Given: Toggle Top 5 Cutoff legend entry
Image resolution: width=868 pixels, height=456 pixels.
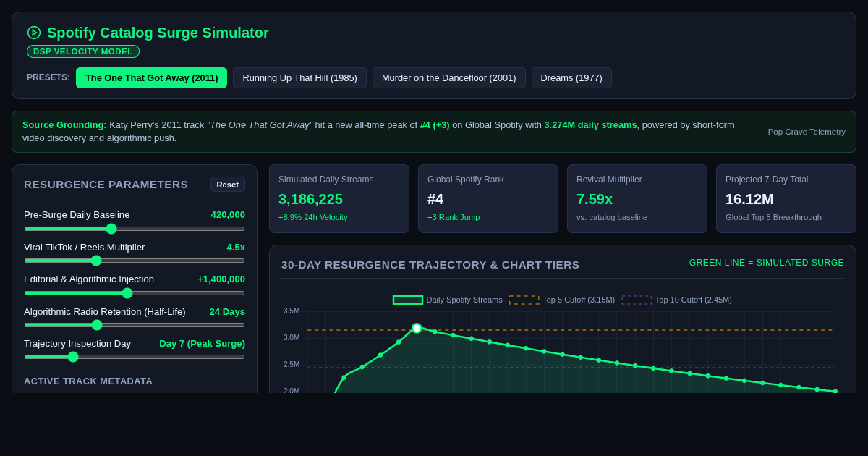Looking at the screenshot, I should [562, 300].
